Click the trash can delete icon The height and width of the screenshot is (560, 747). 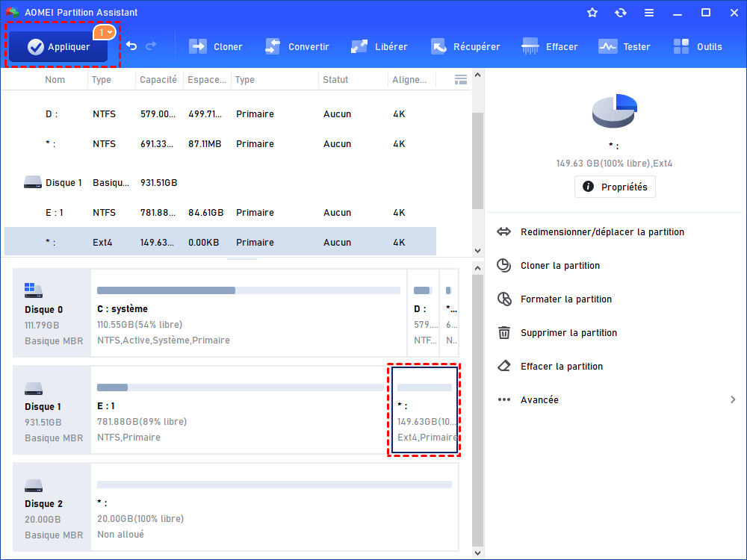pos(504,332)
